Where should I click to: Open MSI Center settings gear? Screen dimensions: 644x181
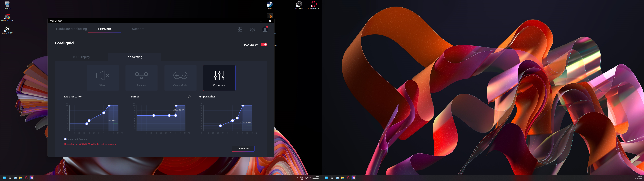pos(253,29)
